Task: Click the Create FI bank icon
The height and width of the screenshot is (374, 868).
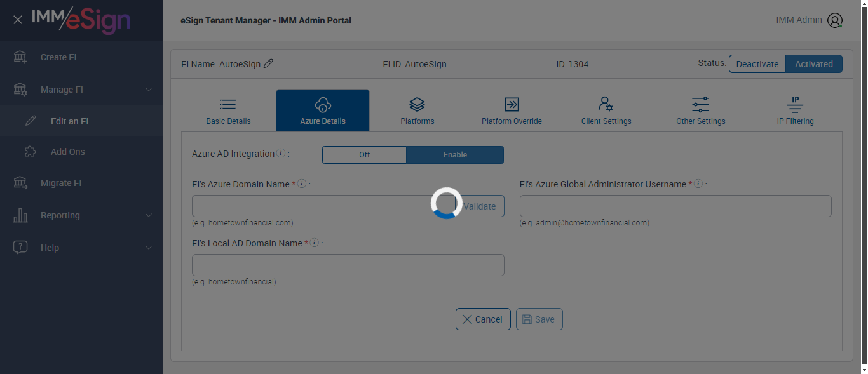Action: pyautogui.click(x=20, y=57)
